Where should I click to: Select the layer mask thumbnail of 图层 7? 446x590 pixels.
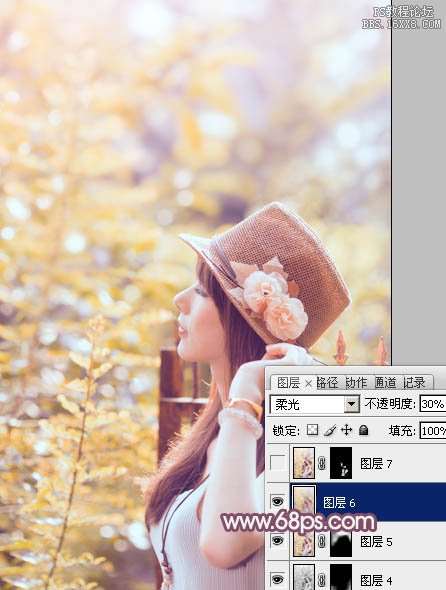pyautogui.click(x=341, y=463)
